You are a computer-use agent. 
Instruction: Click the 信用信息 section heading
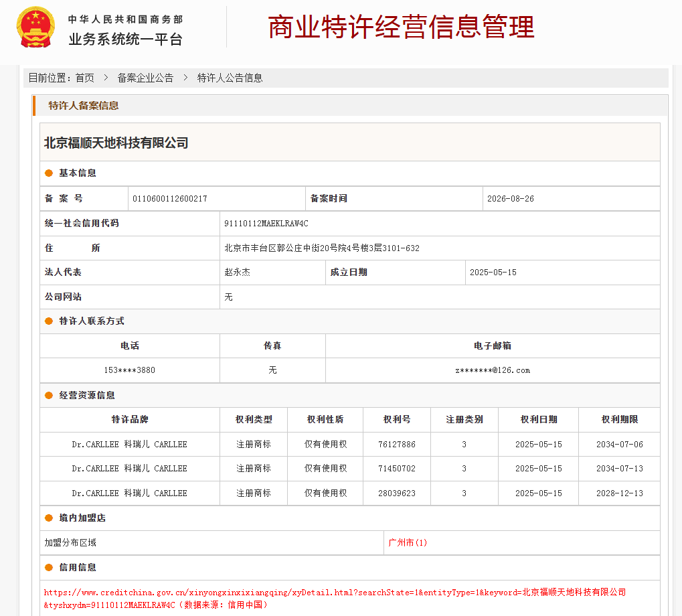78,567
